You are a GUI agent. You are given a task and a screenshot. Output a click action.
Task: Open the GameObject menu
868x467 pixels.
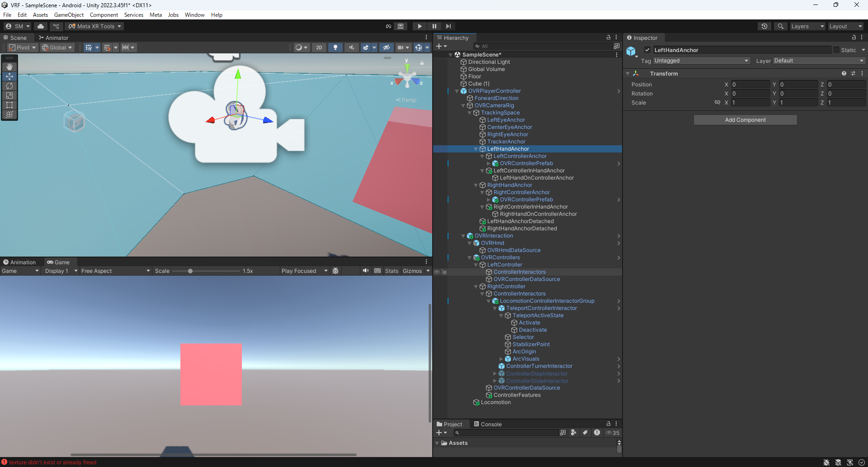pyautogui.click(x=69, y=15)
